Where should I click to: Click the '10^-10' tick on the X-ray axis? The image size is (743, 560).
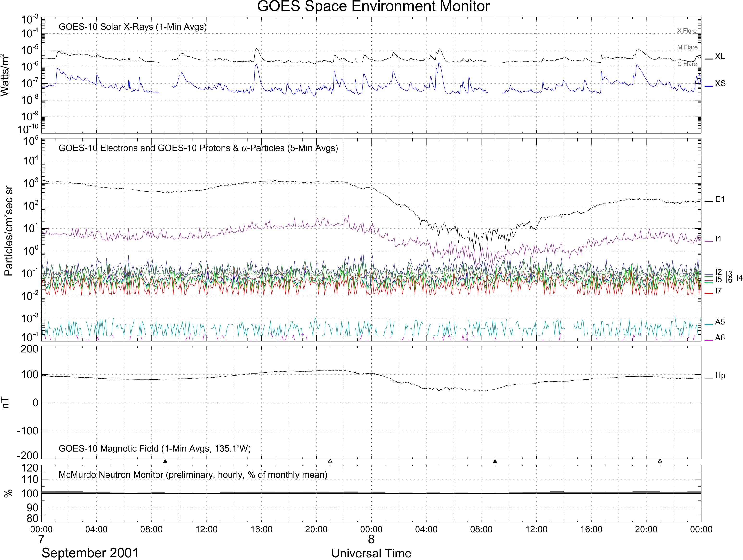pyautogui.click(x=28, y=128)
